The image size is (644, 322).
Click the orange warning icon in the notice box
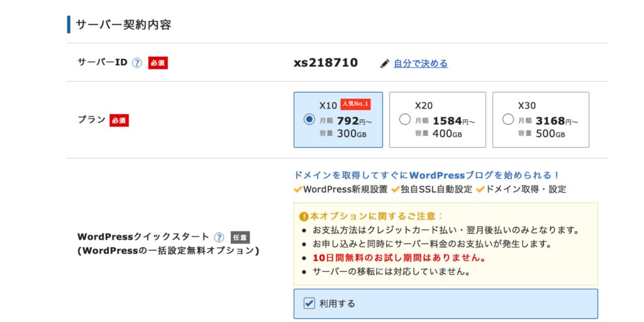pyautogui.click(x=304, y=216)
